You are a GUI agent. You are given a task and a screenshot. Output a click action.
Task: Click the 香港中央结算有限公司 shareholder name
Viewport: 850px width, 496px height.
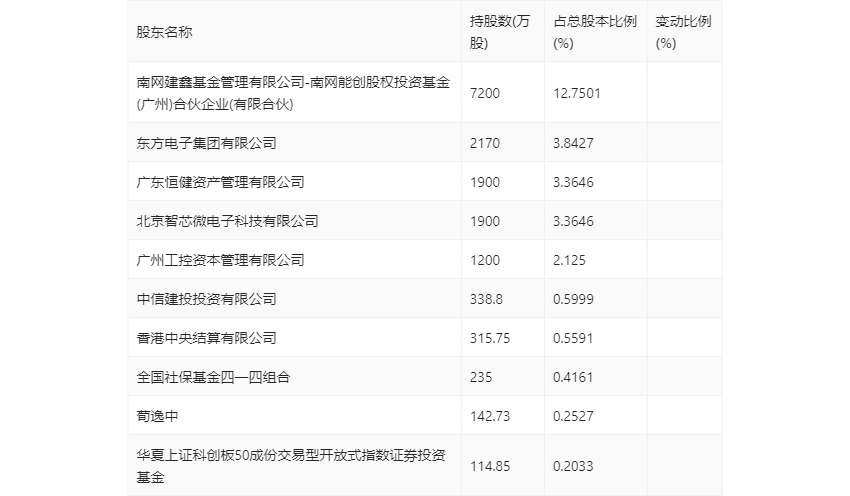[x=207, y=338]
